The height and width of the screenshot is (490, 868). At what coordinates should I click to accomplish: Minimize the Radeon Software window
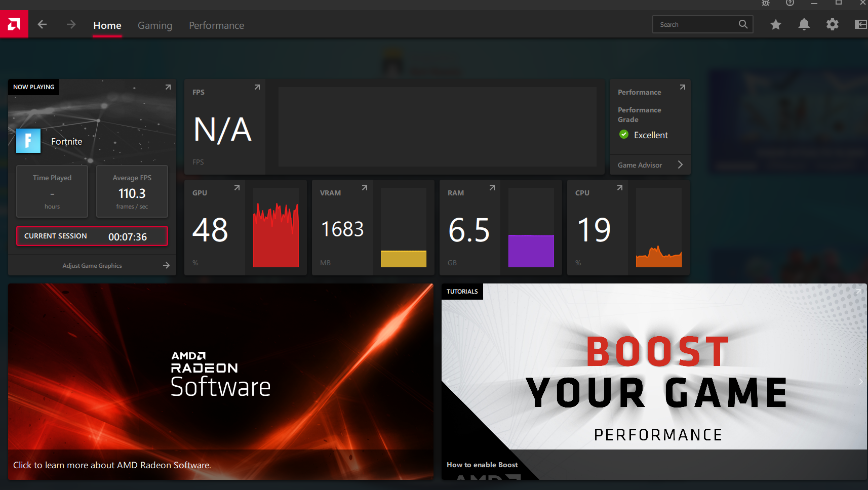coord(814,3)
